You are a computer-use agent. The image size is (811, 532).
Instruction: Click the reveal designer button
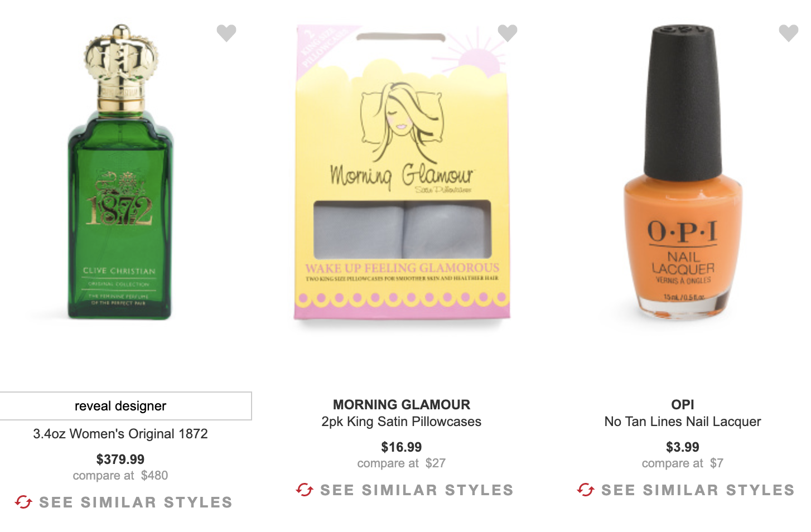(x=120, y=406)
